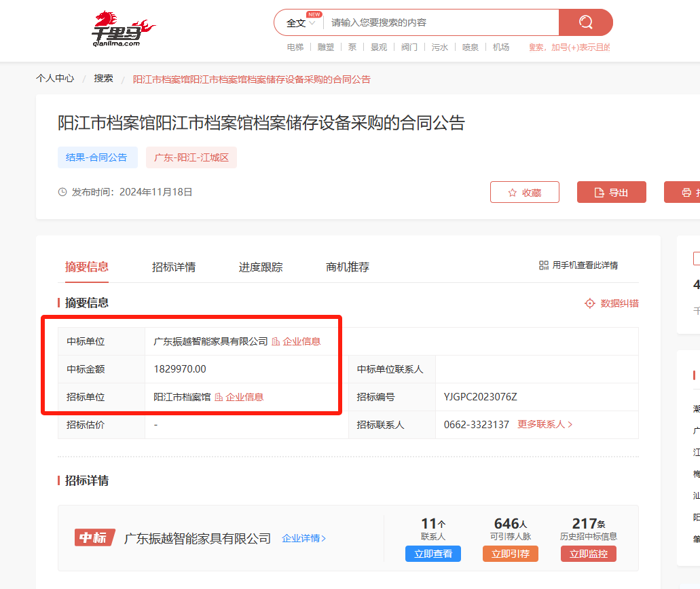Click the 导出 export button
Screen dimensions: 700x589
pos(611,192)
